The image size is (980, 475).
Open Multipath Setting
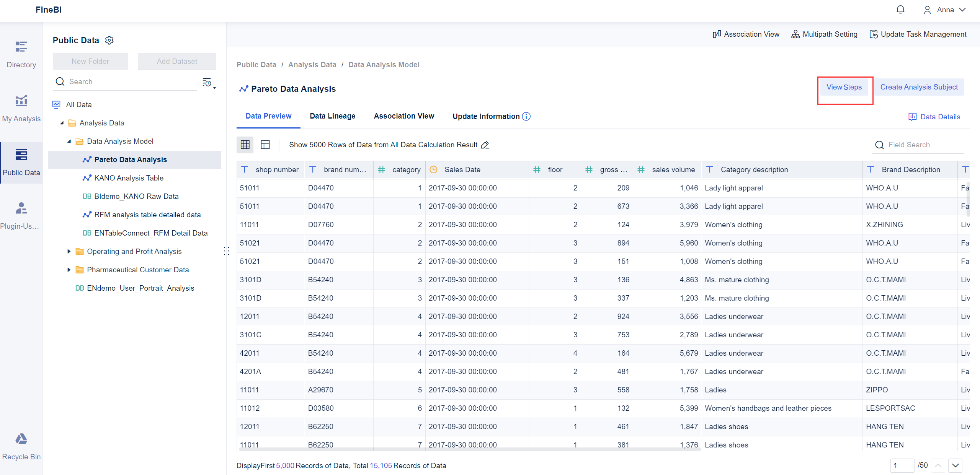[x=824, y=34]
